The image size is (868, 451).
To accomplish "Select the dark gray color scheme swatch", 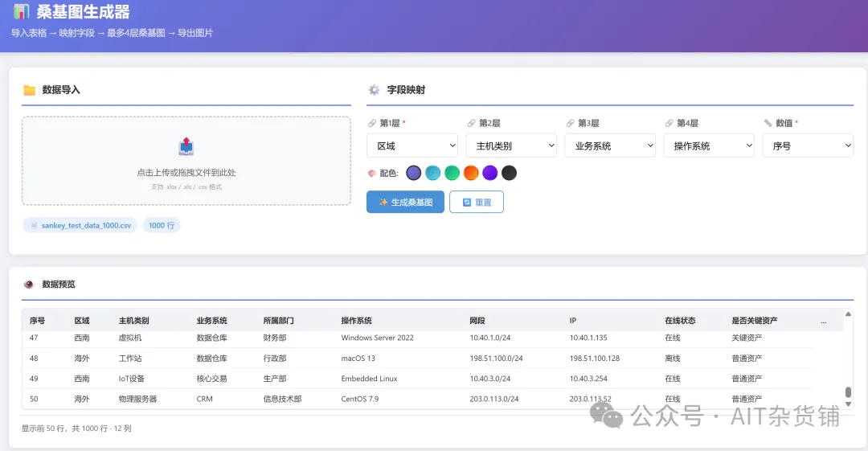I will (x=510, y=173).
